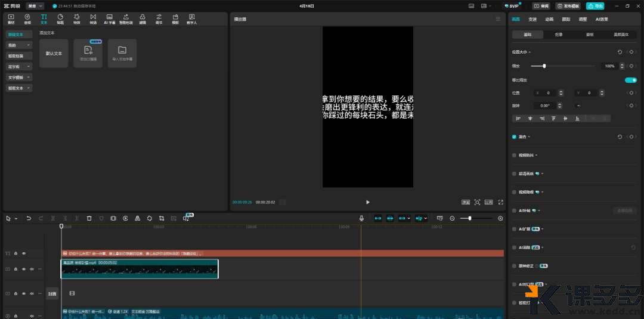The height and width of the screenshot is (319, 644).
Task: Click the 缩放 scale slider handle
Action: click(544, 66)
